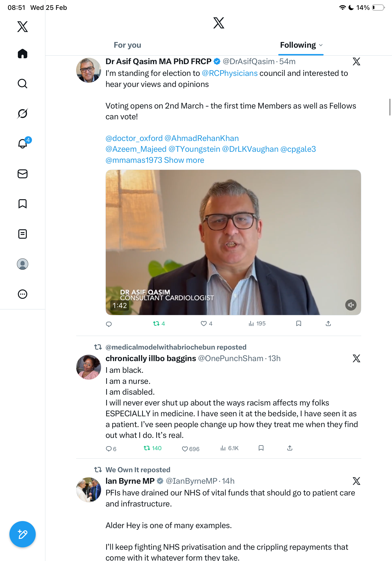Play the Dr Asif Qasim video thumbnail
The height and width of the screenshot is (561, 392).
pos(233,242)
